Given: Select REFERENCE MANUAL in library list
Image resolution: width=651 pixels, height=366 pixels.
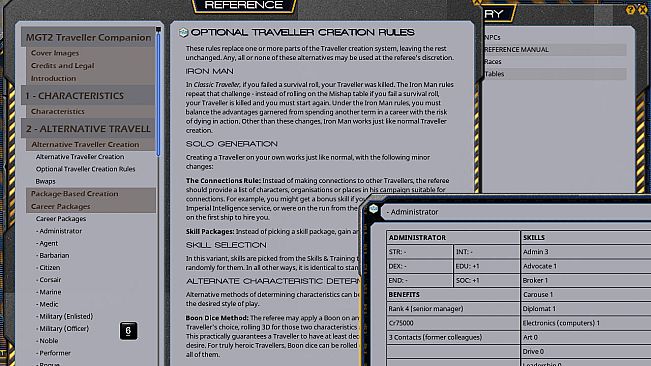Looking at the screenshot, I should coord(555,49).
